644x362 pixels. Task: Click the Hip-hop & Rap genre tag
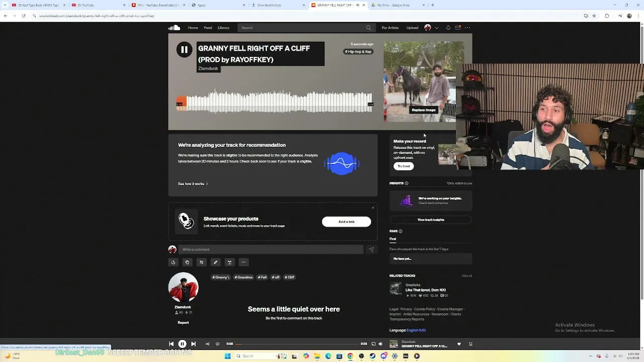click(x=358, y=51)
